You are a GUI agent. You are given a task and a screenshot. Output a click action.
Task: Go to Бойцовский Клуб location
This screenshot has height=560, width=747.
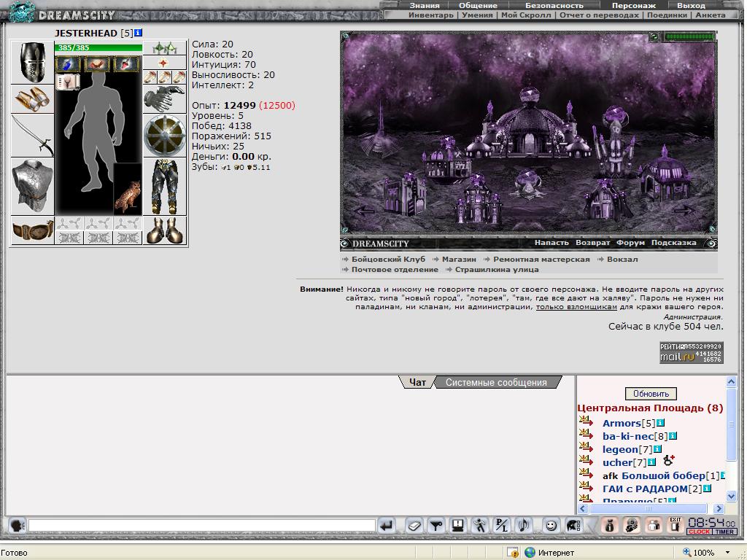coord(388,259)
